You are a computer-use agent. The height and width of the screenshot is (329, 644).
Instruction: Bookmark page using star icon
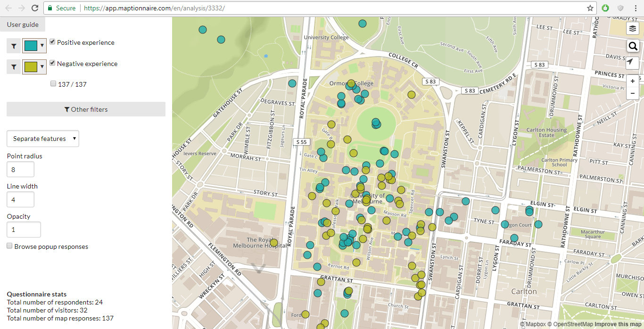coord(590,8)
